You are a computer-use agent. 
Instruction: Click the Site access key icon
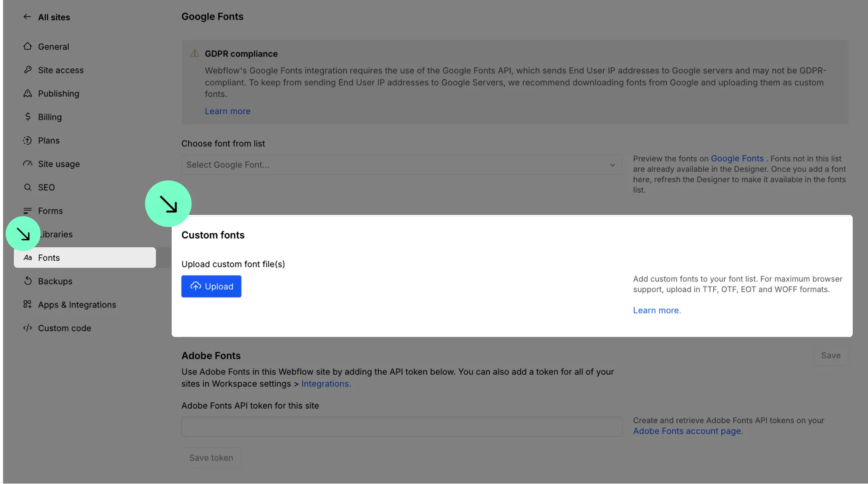(x=28, y=70)
